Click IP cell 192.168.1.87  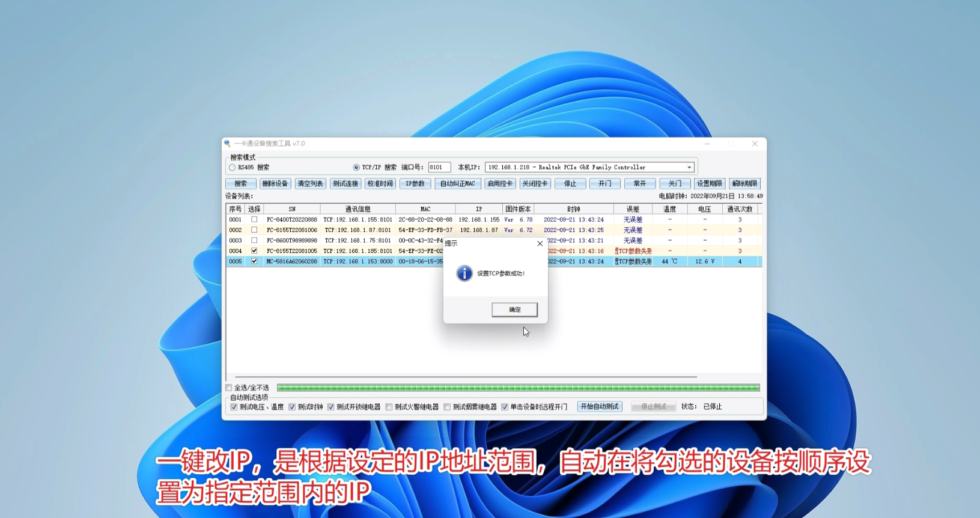(479, 230)
